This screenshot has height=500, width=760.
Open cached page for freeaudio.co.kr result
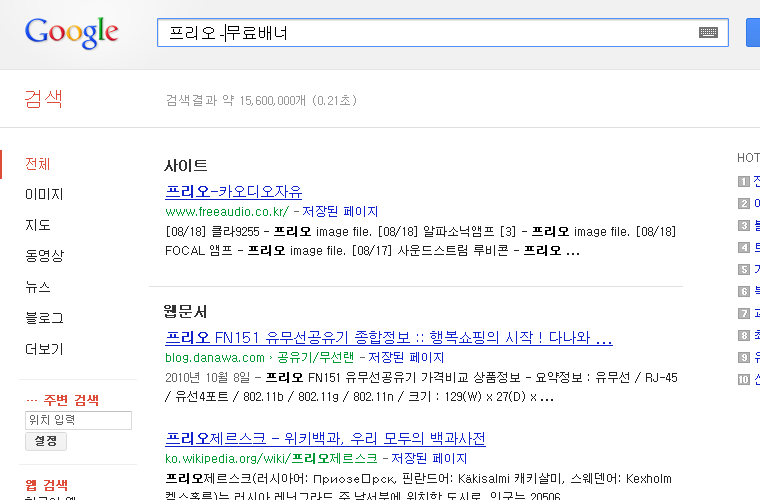(340, 212)
